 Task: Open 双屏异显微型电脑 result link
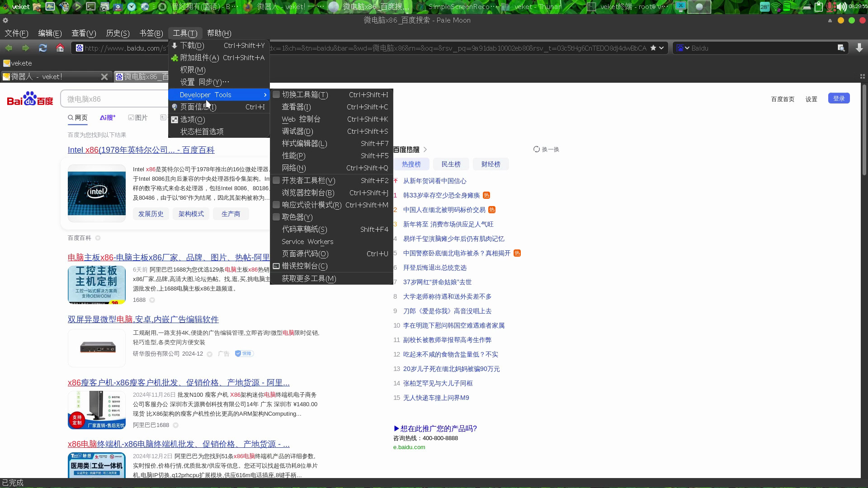pyautogui.click(x=143, y=319)
